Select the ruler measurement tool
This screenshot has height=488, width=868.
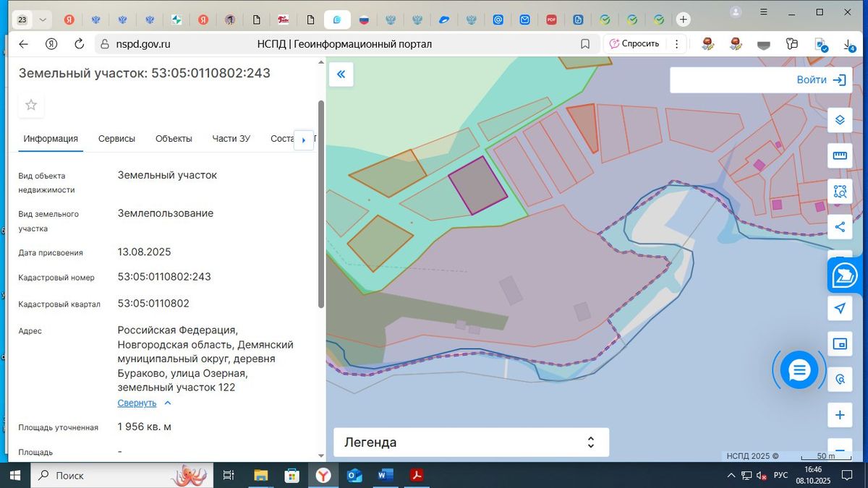point(840,155)
